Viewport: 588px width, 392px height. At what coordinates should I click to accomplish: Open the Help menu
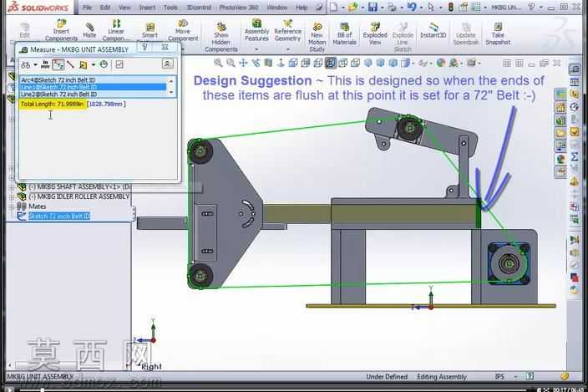(x=302, y=8)
